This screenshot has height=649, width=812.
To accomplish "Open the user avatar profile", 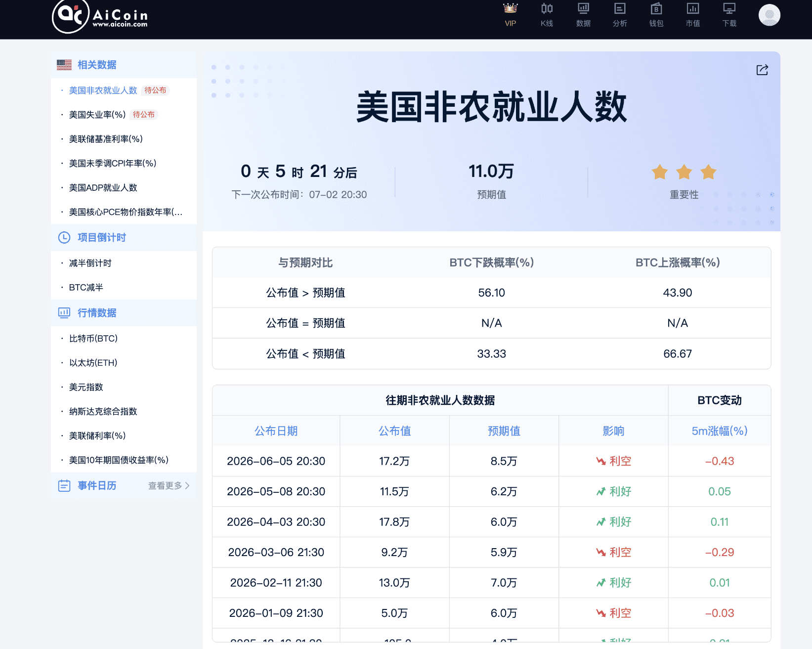I will (769, 15).
